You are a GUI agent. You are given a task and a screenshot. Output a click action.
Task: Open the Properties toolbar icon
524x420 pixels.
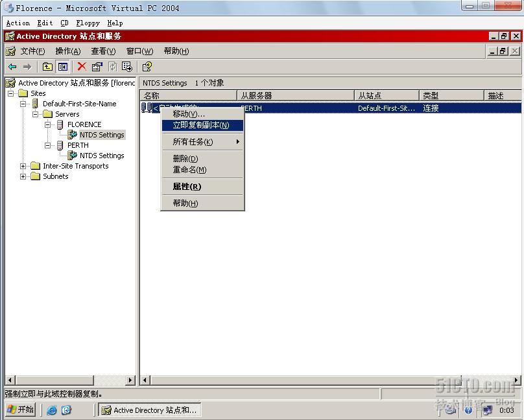click(97, 67)
